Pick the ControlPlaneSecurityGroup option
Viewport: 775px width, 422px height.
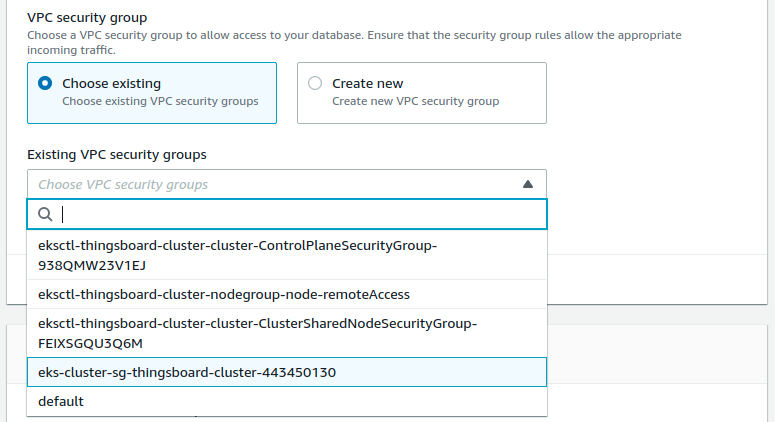point(238,245)
